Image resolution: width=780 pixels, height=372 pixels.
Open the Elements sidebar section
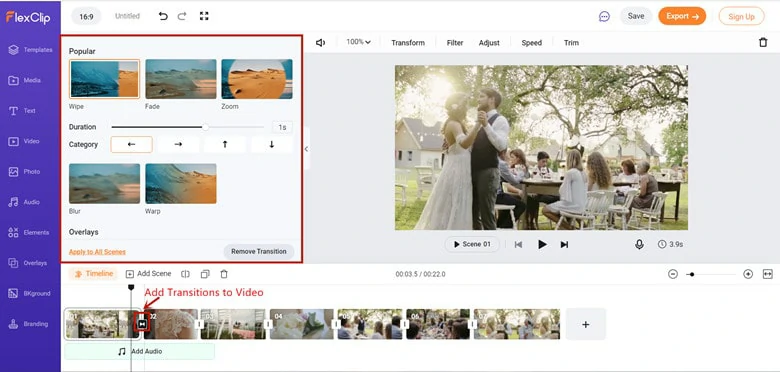[x=29, y=233]
